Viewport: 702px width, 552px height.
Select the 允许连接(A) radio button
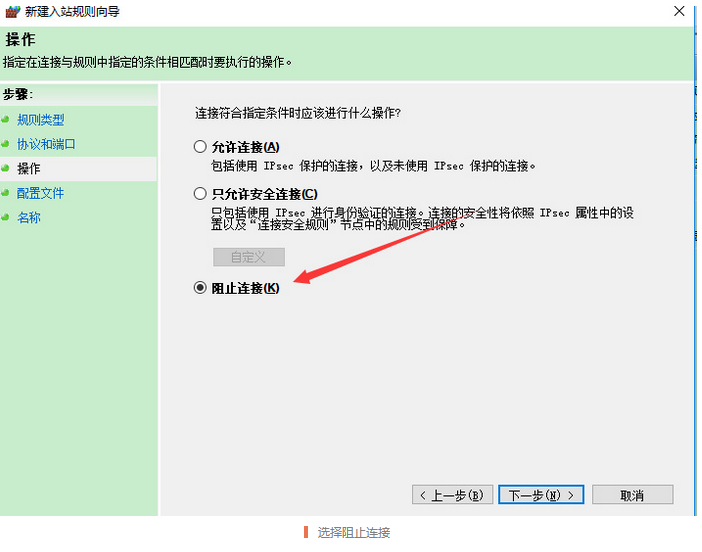pos(200,146)
